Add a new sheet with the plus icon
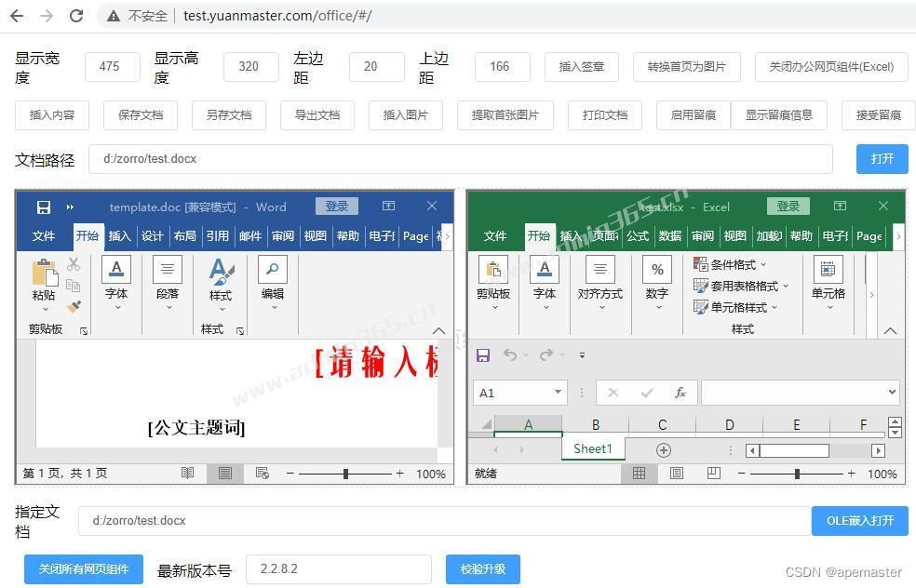 pos(663,450)
